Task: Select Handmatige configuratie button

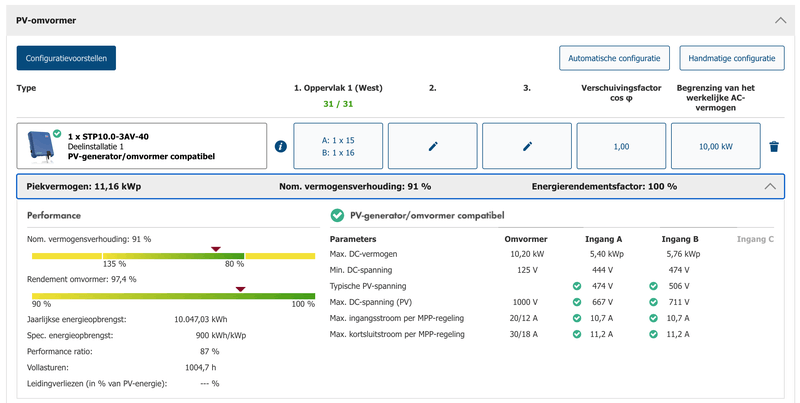Action: 731,58
